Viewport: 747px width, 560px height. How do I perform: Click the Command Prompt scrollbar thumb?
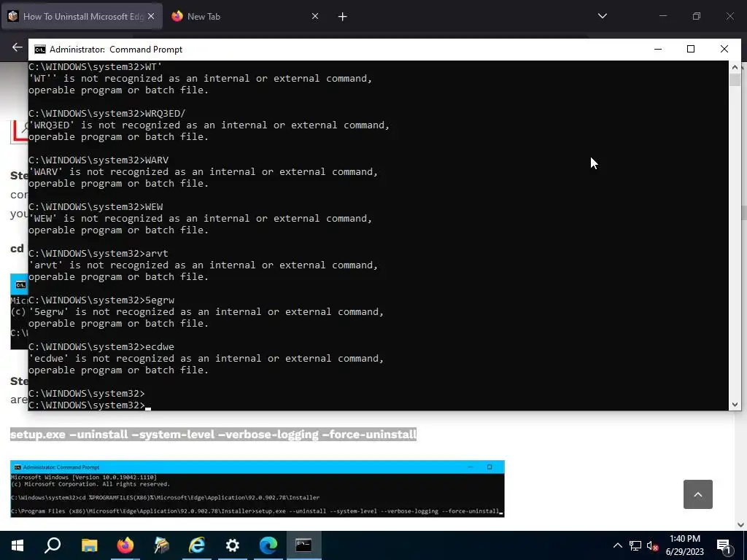(735, 80)
